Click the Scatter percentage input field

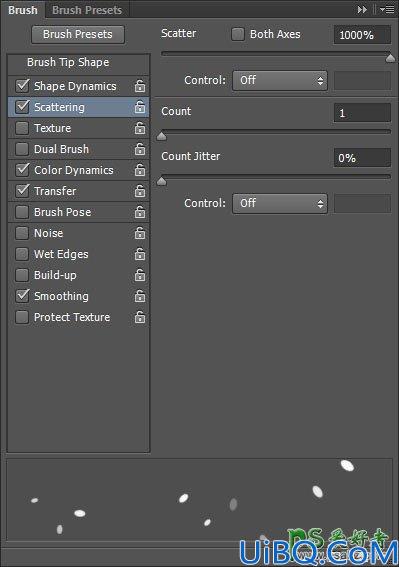(362, 35)
